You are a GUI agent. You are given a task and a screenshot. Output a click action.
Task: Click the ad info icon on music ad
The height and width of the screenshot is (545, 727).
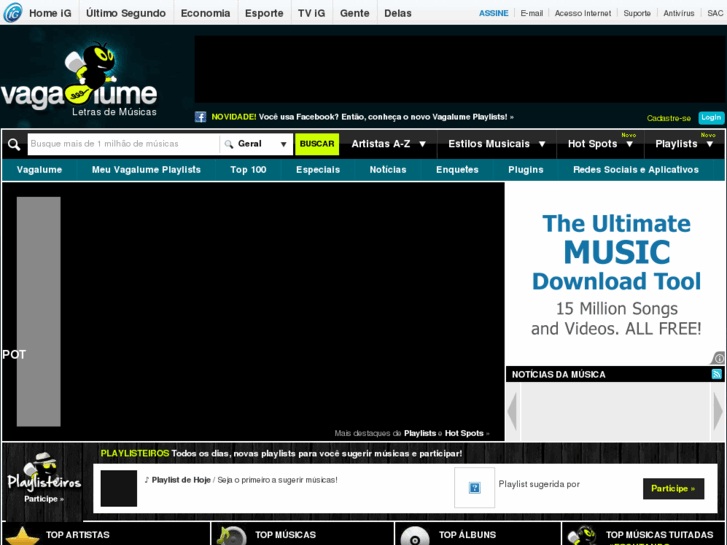point(718,358)
